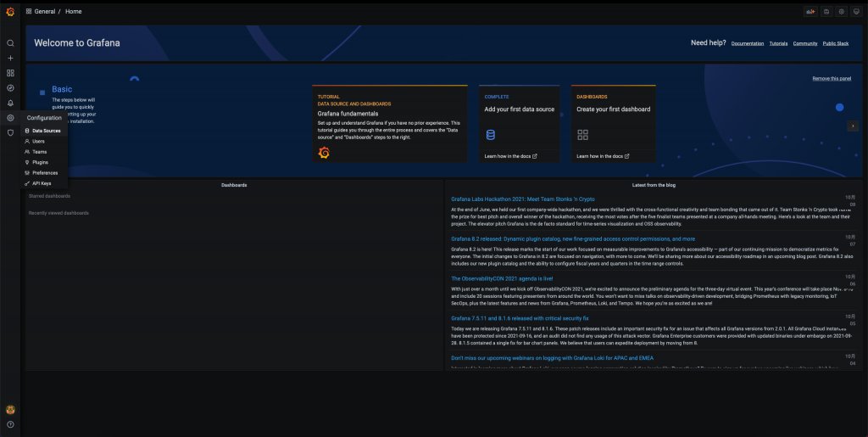Click the dashboard grid icon in dashboards card
Viewport: 868px width, 437px height.
pos(582,135)
